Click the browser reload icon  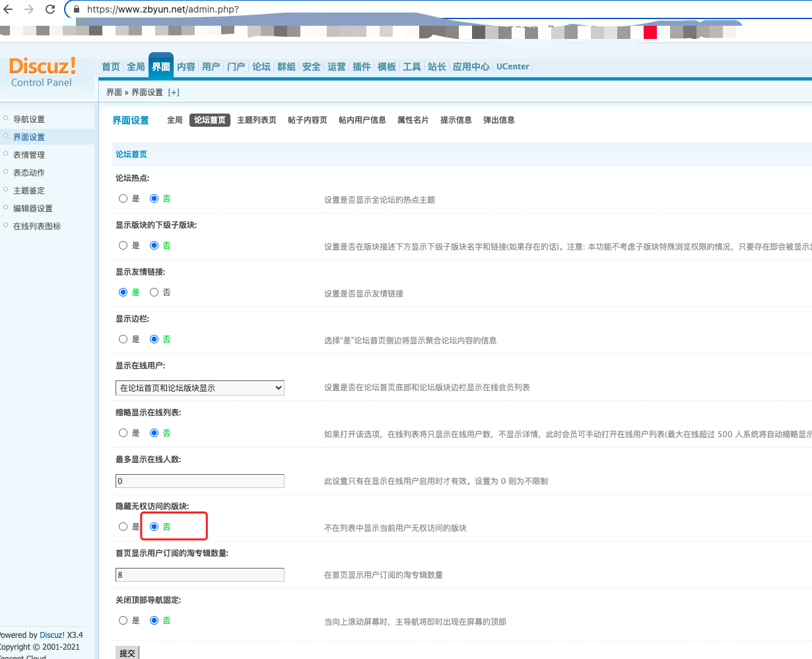coord(50,9)
